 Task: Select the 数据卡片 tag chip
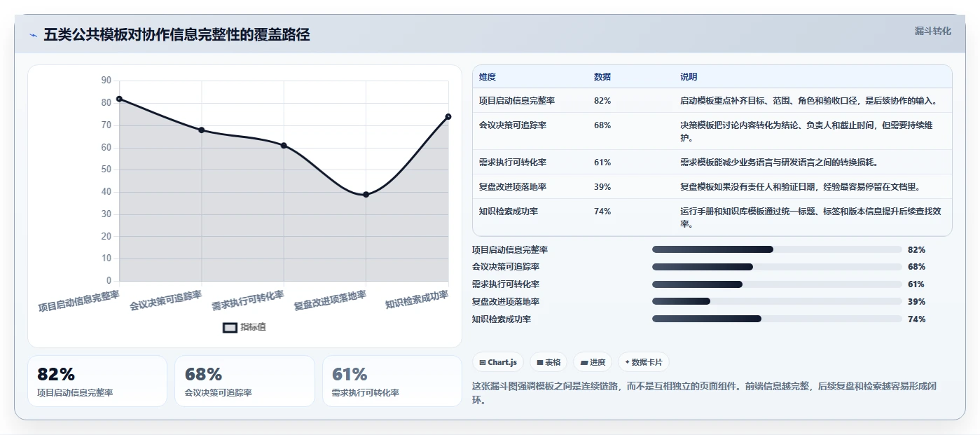tap(643, 362)
